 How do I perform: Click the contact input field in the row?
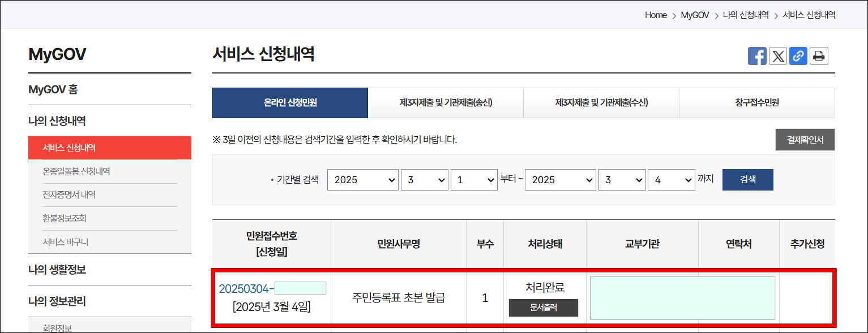pos(682,298)
